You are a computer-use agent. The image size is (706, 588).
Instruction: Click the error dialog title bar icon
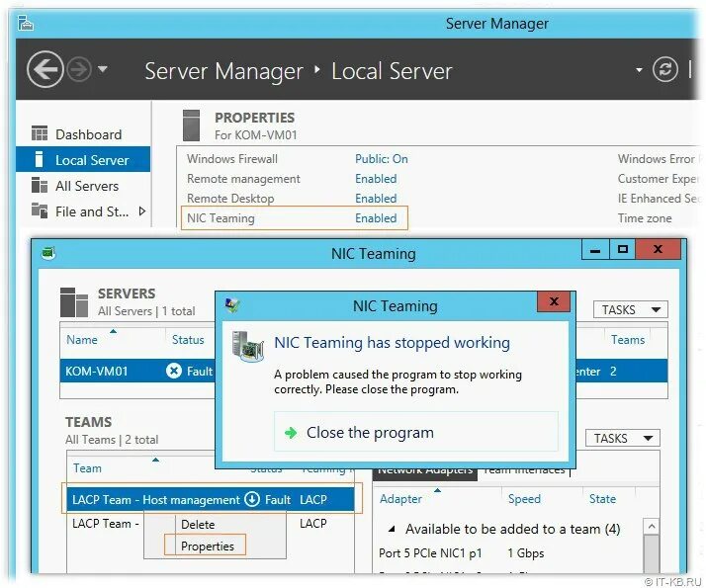coord(232,305)
